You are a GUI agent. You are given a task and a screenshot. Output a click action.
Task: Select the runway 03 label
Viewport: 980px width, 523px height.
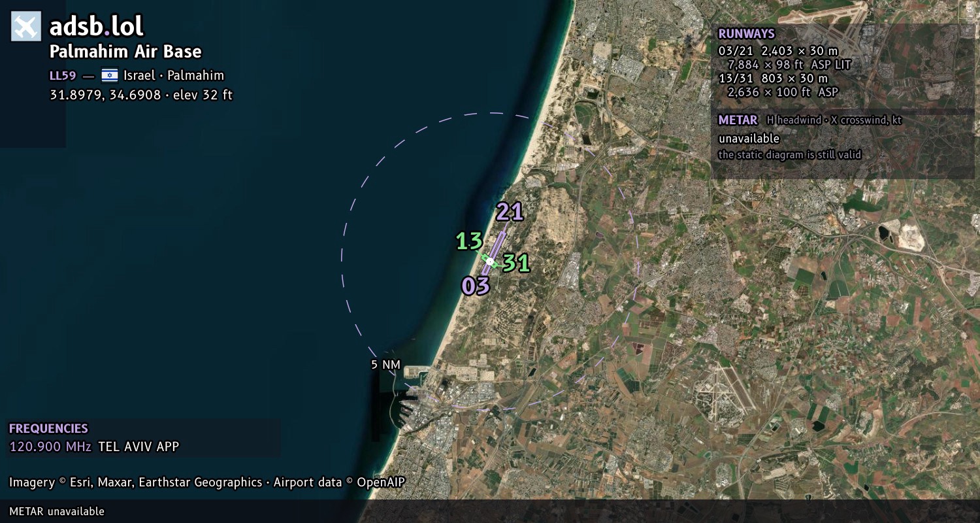(x=476, y=286)
